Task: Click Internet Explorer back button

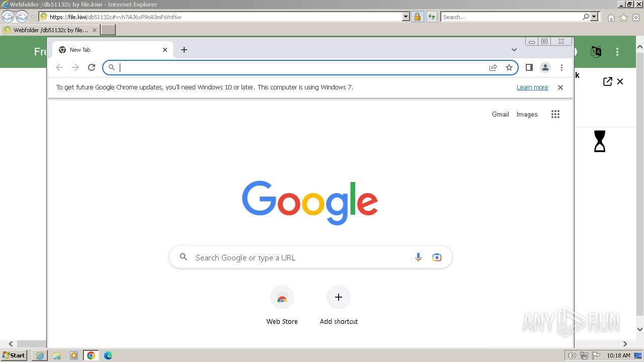Action: click(8, 17)
